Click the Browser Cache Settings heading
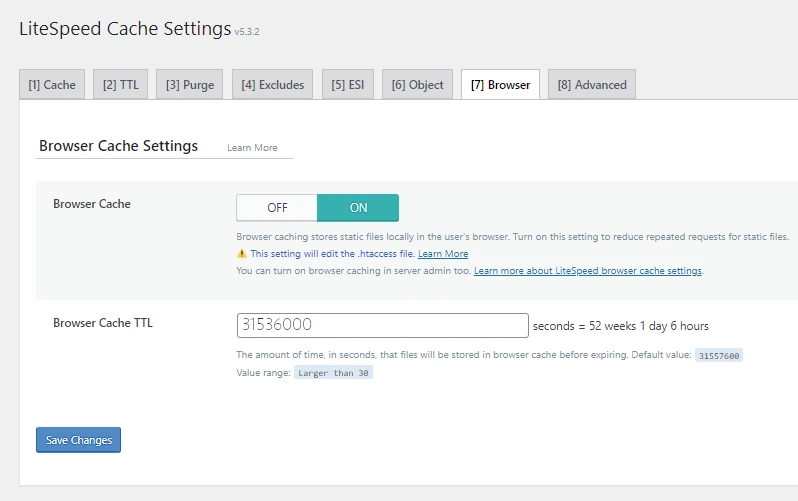This screenshot has width=798, height=501. click(119, 146)
